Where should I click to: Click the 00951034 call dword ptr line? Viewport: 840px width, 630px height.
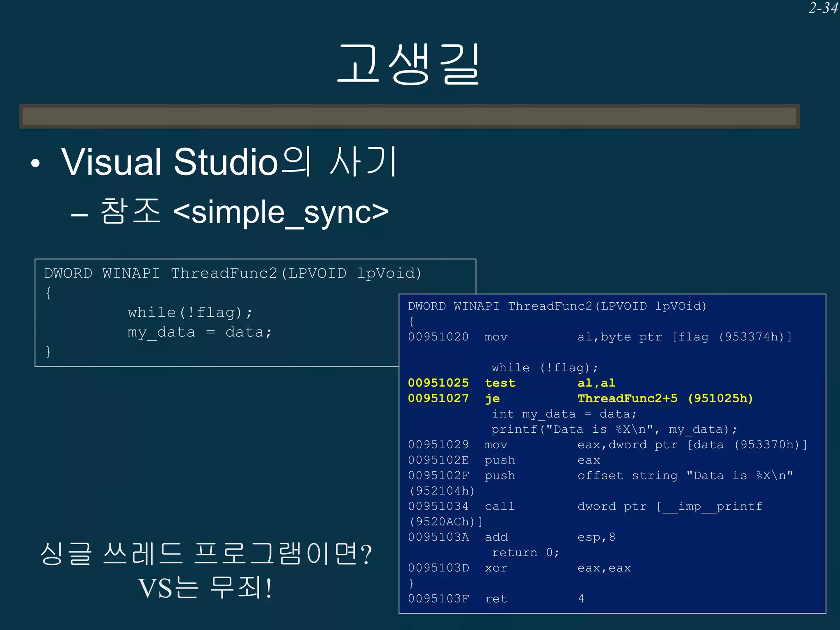point(585,507)
